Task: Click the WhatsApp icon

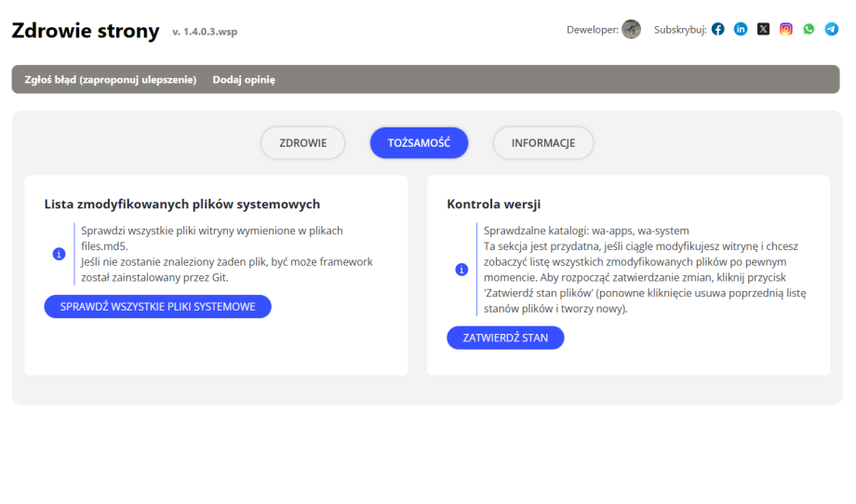Action: coord(809,29)
